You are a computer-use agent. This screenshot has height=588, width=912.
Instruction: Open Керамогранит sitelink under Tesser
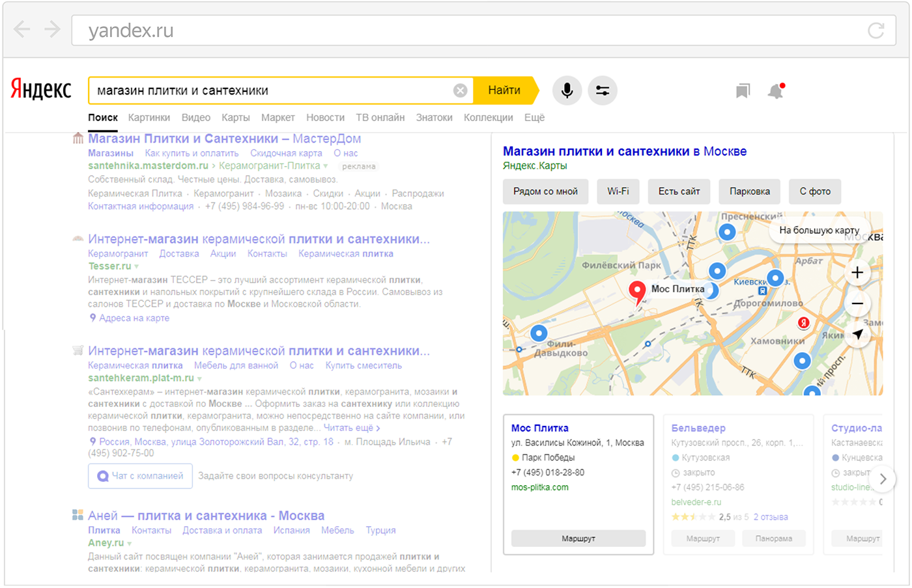[x=118, y=253]
